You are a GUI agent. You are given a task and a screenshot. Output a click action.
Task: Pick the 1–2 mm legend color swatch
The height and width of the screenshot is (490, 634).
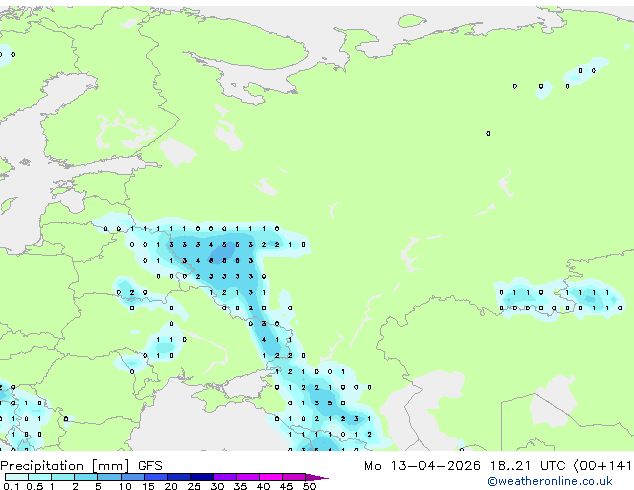coord(63,477)
